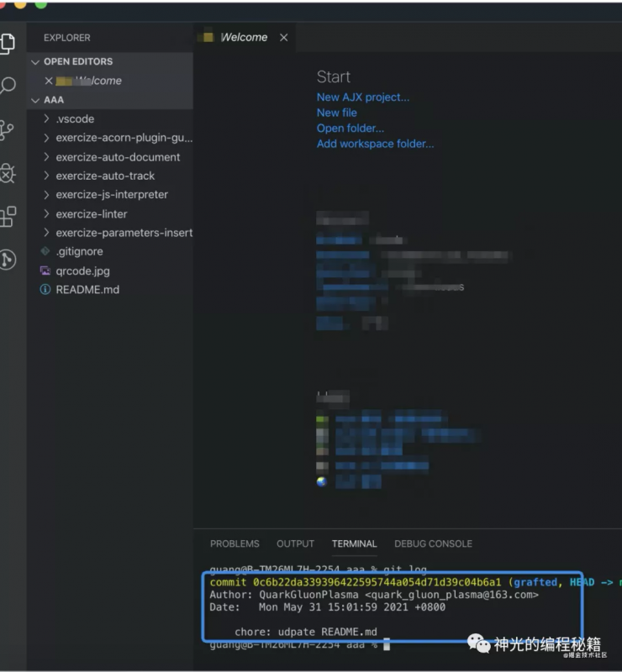Expand the .vscode folder
This screenshot has width=622, height=672.
(x=75, y=119)
